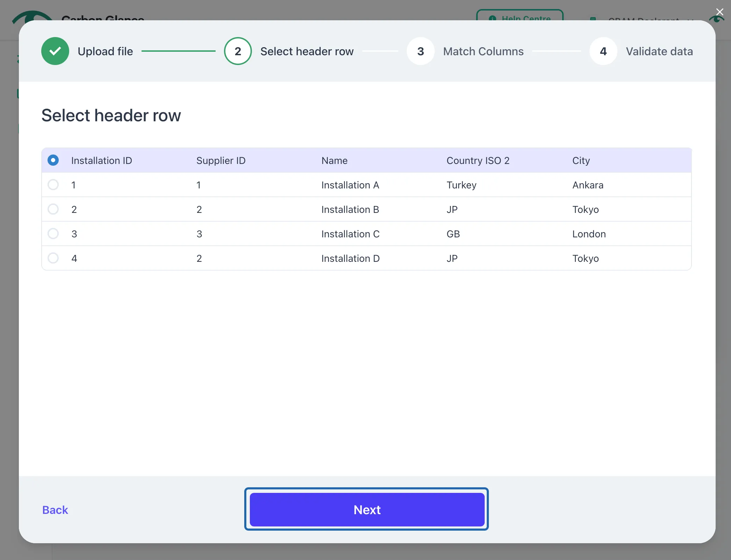Viewport: 731px width, 560px height.
Task: Click the Supplier ID column header
Action: [x=221, y=160]
